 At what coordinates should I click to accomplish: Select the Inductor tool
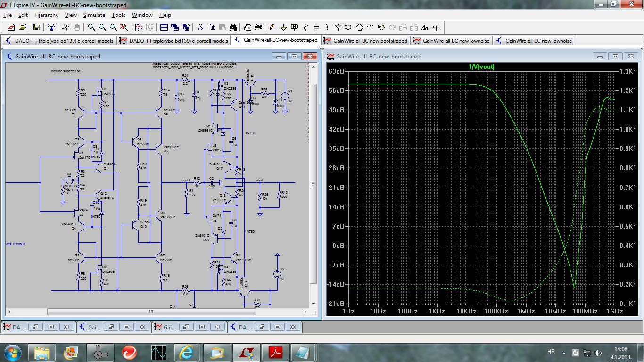click(327, 27)
